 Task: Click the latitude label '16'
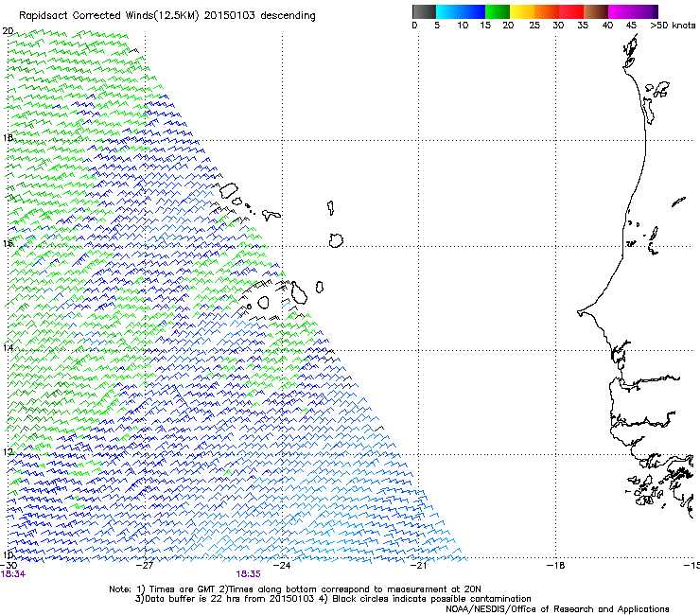8,243
